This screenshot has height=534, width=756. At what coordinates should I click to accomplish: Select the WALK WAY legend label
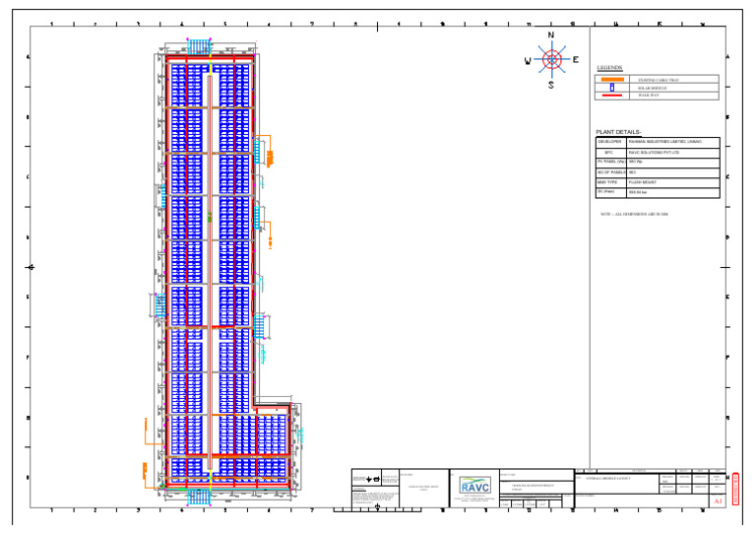point(649,96)
